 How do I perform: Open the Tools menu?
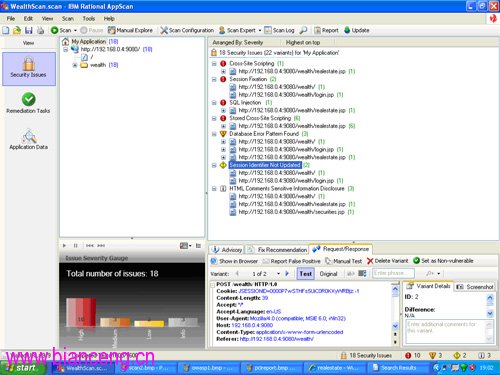coord(89,19)
